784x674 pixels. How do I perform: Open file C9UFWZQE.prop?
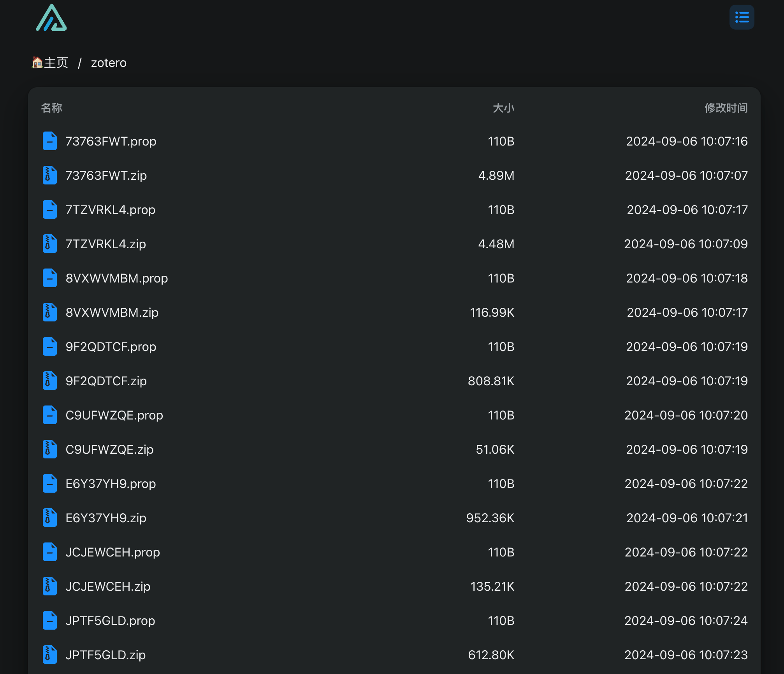pyautogui.click(x=114, y=415)
